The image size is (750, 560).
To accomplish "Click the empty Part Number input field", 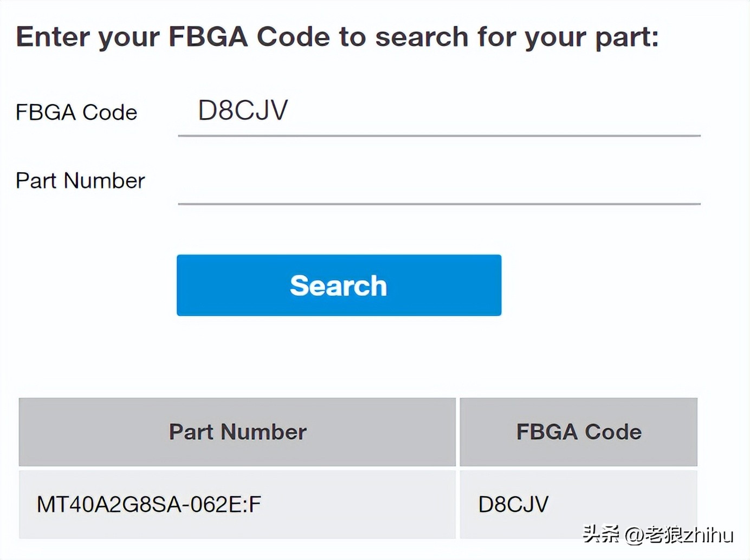I will coord(439,181).
